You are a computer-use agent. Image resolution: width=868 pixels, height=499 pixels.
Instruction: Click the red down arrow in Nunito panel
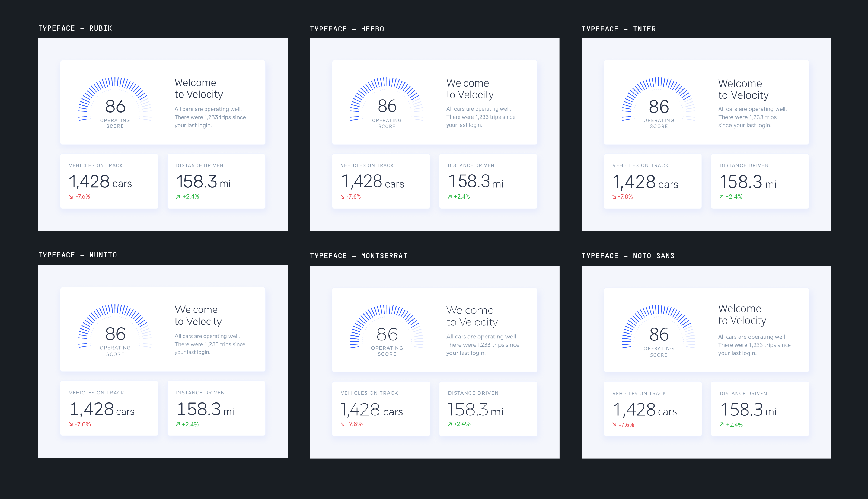[71, 424]
